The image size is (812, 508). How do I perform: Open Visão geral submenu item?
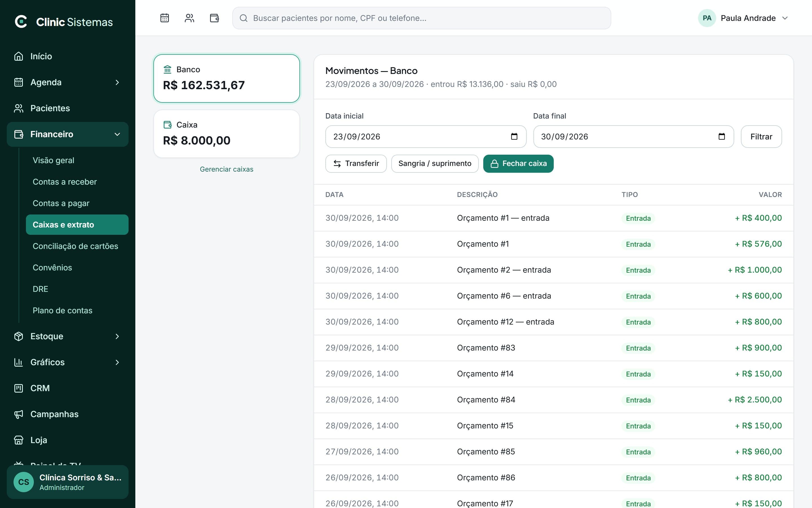[77, 160]
